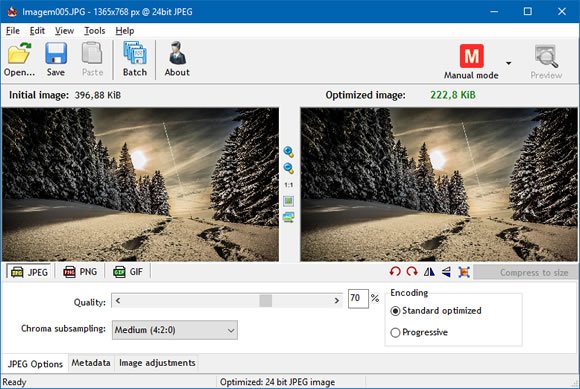Click the green 222,8 KiB optimized size
Screen dimensions: 580x389
[453, 95]
